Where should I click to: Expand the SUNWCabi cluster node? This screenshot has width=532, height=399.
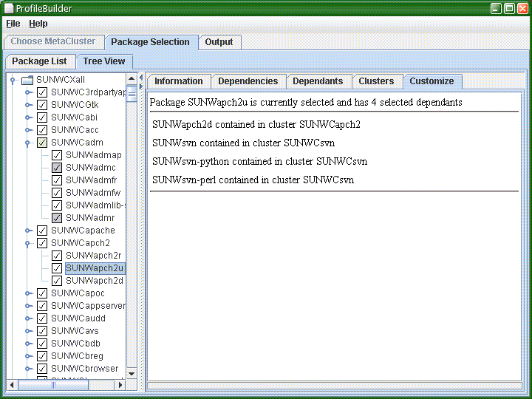[x=29, y=117]
